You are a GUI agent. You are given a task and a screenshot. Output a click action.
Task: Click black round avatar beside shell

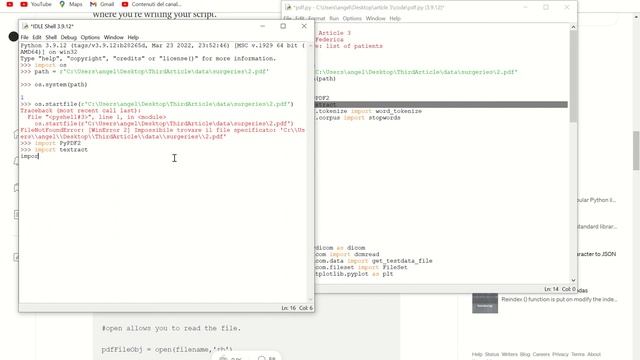[x=13, y=36]
